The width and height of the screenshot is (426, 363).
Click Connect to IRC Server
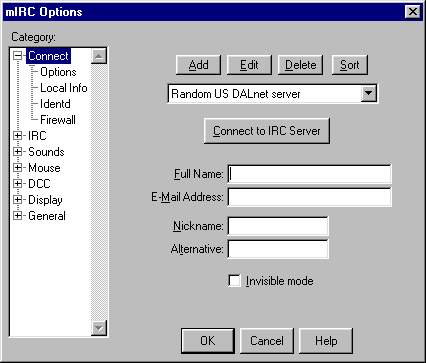(x=267, y=131)
